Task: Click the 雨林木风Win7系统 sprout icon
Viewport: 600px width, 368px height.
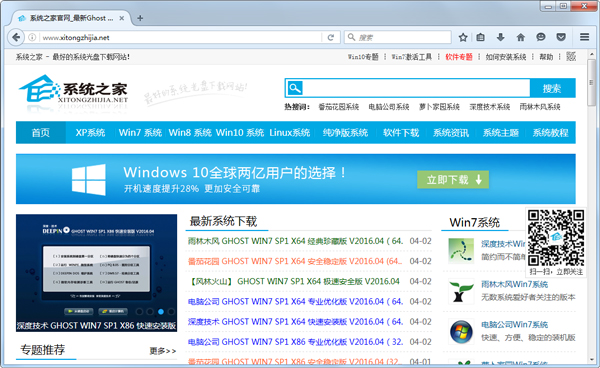Action: 460,291
